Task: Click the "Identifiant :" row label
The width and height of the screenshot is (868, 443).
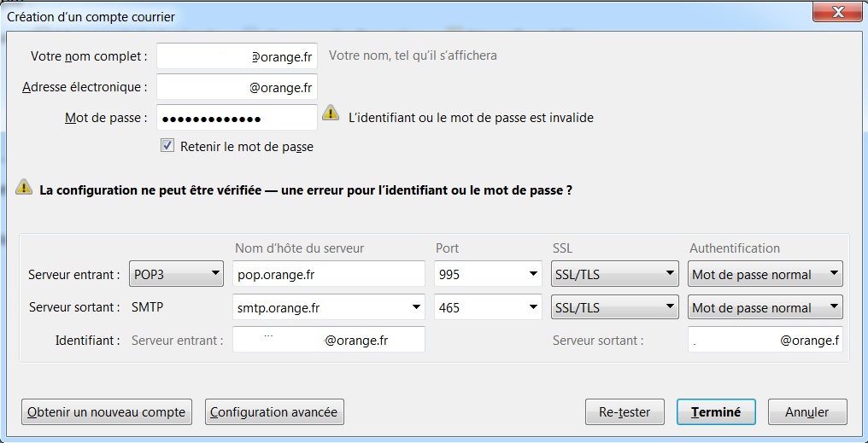Action: pyautogui.click(x=87, y=340)
